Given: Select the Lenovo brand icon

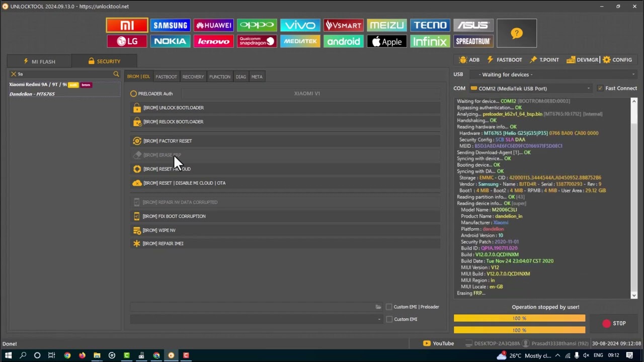Looking at the screenshot, I should coord(214,41).
